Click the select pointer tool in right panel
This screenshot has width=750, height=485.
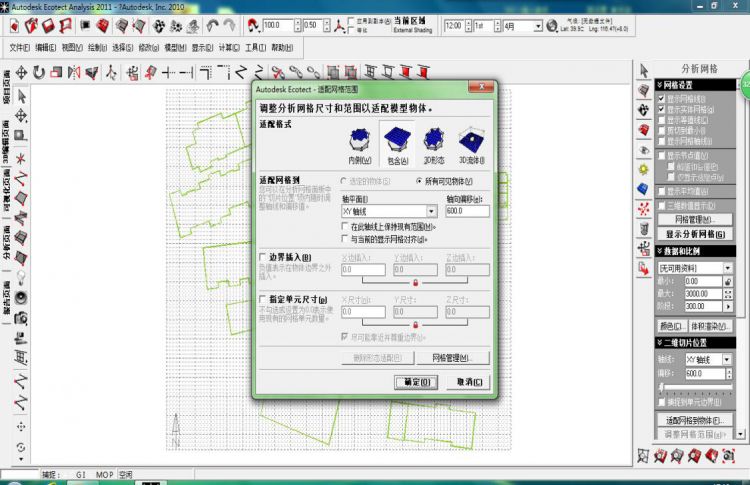pyautogui.click(x=645, y=70)
